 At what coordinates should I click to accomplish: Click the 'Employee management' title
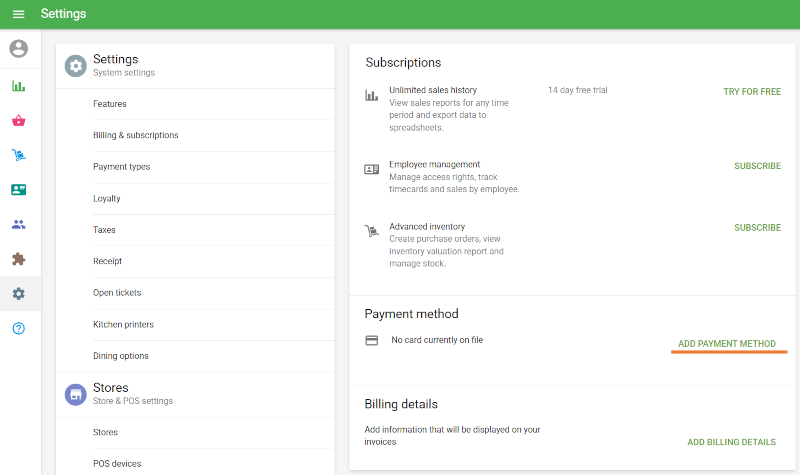[434, 164]
